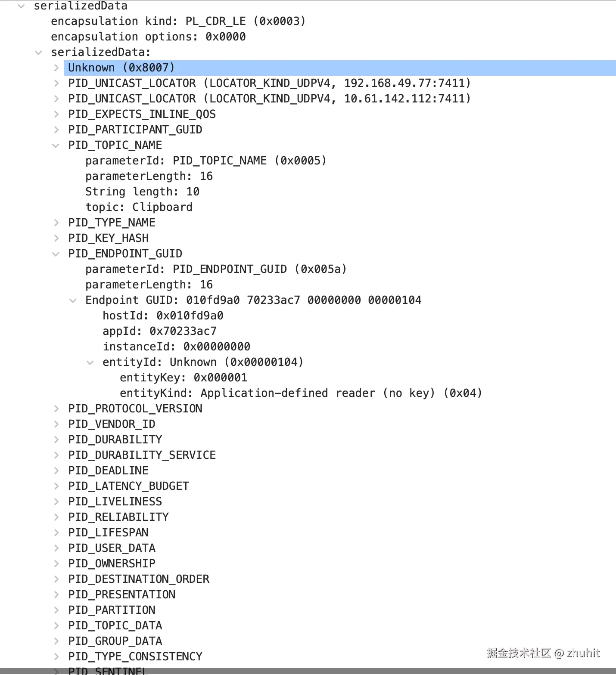Expand the 192.168.49.77 unicast locator entry
616x675 pixels.
pos(56,84)
